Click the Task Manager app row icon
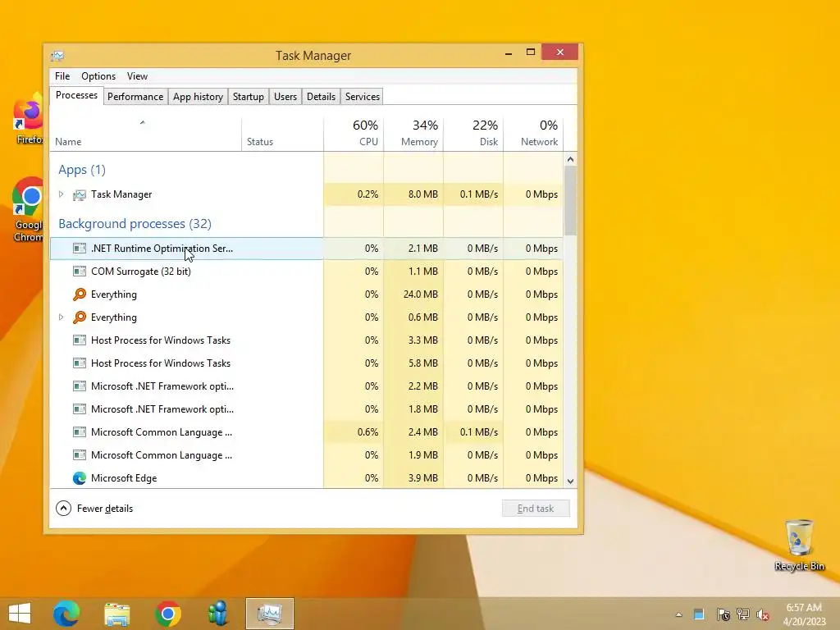This screenshot has width=840, height=630. 80,195
